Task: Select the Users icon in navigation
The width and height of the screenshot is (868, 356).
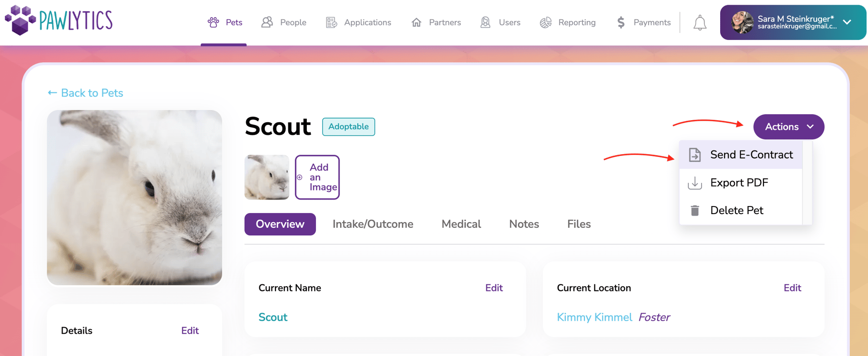Action: 485,22
